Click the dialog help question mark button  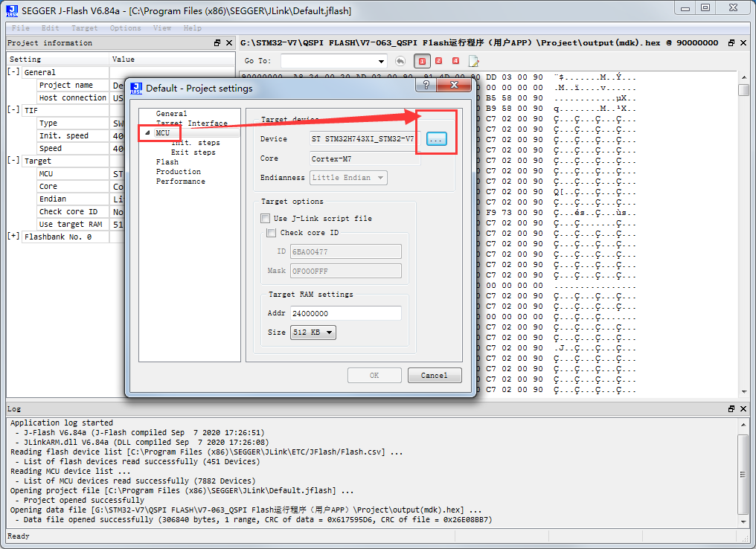(426, 86)
